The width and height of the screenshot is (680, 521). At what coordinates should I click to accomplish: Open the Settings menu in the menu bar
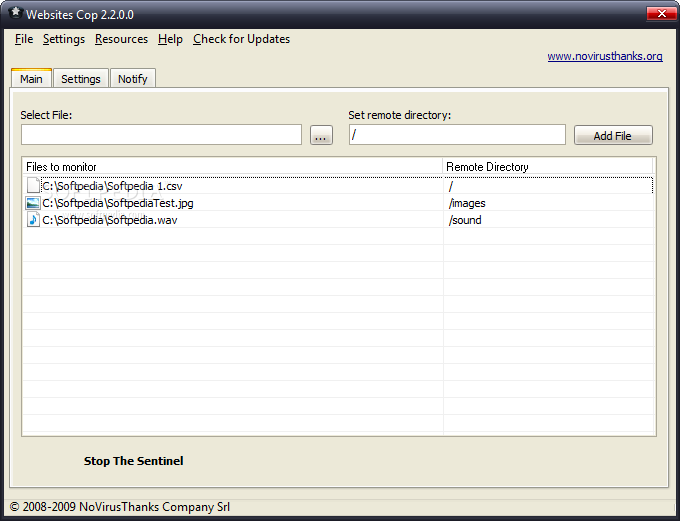pyautogui.click(x=64, y=39)
